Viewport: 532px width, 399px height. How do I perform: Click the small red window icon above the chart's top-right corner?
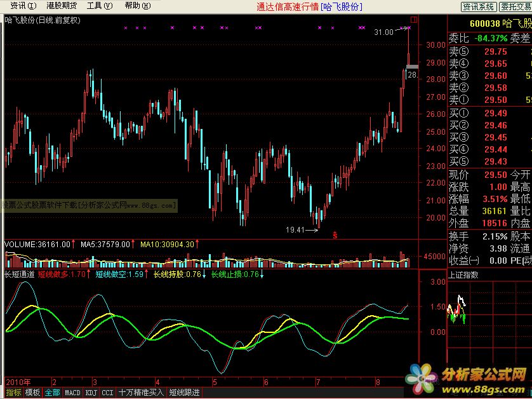pyautogui.click(x=413, y=20)
